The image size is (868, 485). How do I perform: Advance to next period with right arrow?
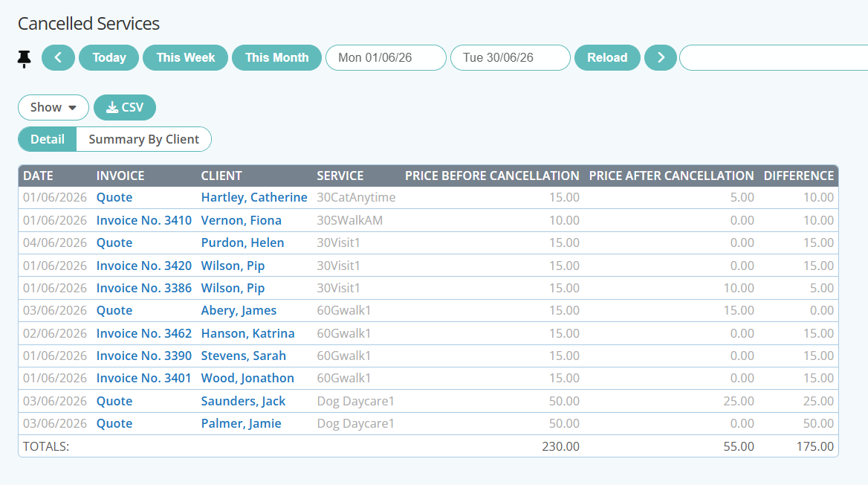pos(661,57)
